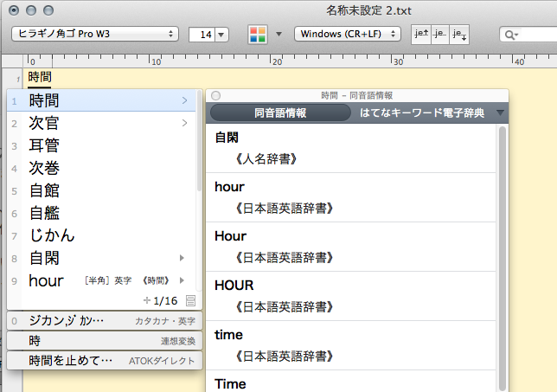Click the candidate list view icon beside 1/16

point(190,300)
